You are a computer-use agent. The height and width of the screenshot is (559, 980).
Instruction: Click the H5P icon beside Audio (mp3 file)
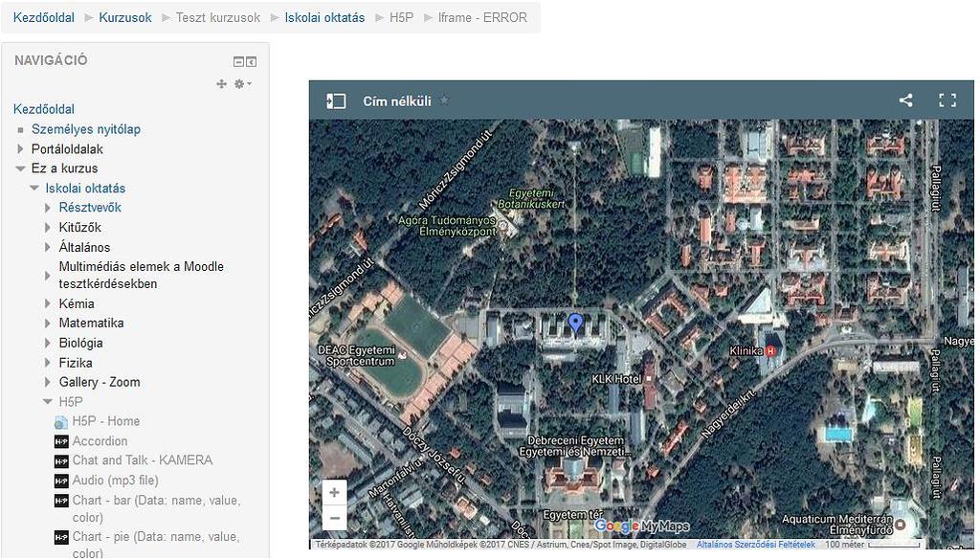(61, 481)
